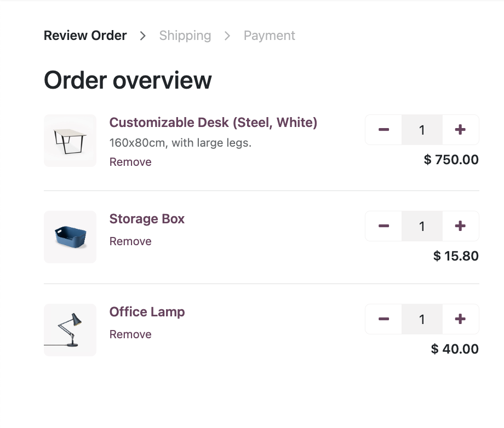504x428 pixels.
Task: Click the Customizable Desk product thumbnail
Action: [x=70, y=141]
